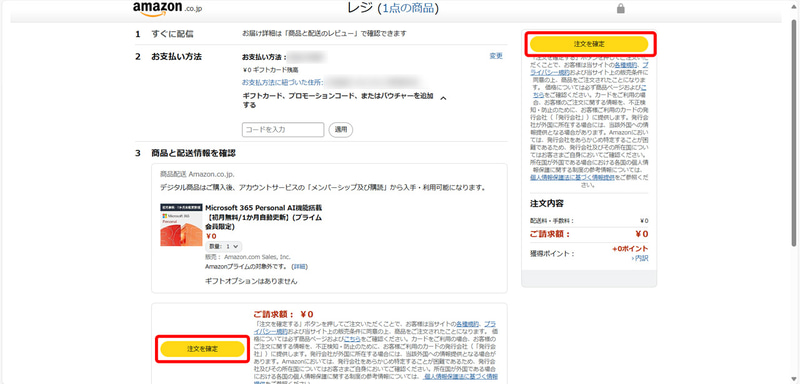Click 変更 to change payment method
800x384 pixels.
pyautogui.click(x=496, y=56)
